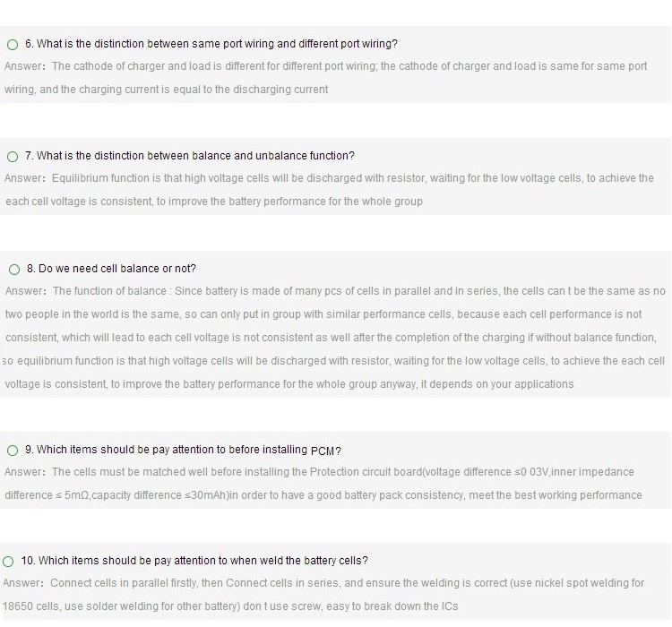Click the circle icon beside question 10
Image resolution: width=672 pixels, height=627 pixels.
pyautogui.click(x=8, y=562)
